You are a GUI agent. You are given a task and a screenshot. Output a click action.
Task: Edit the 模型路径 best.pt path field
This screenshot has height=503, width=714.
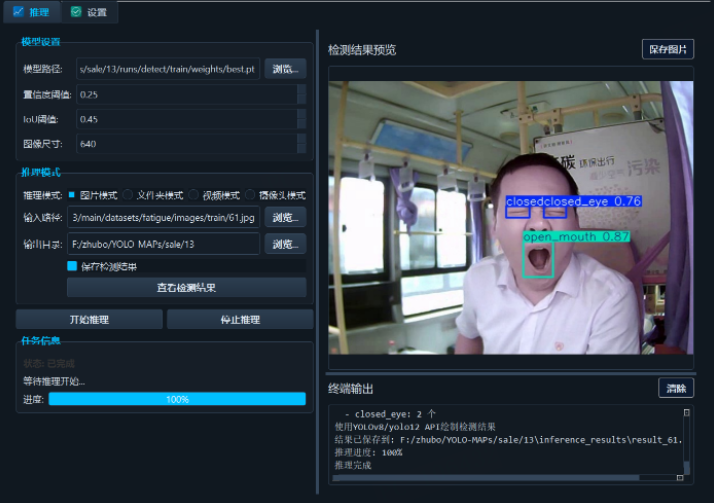[x=168, y=69]
